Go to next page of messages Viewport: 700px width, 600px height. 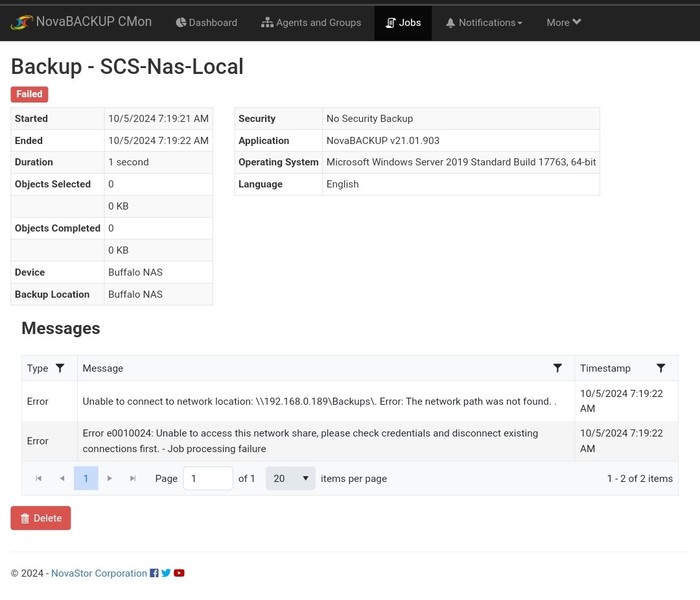(110, 479)
